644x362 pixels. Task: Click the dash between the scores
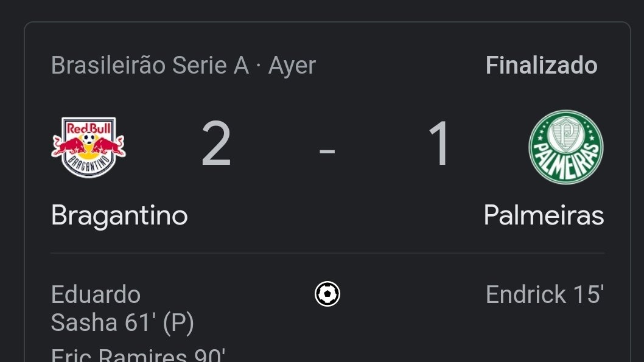(327, 151)
